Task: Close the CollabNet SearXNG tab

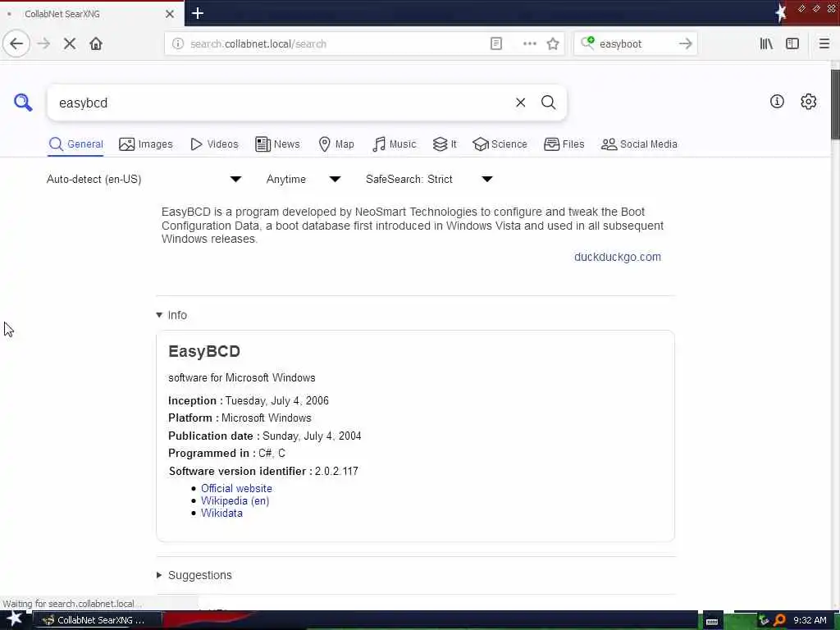Action: pyautogui.click(x=170, y=14)
